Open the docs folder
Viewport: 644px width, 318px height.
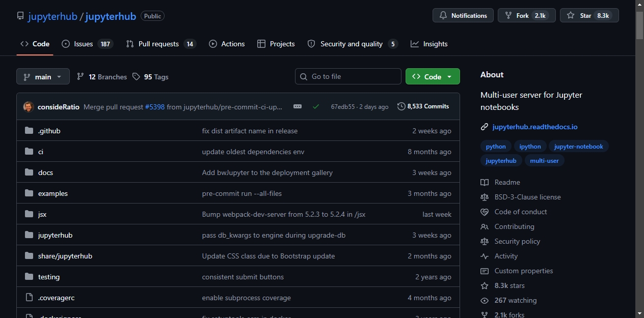[46, 172]
